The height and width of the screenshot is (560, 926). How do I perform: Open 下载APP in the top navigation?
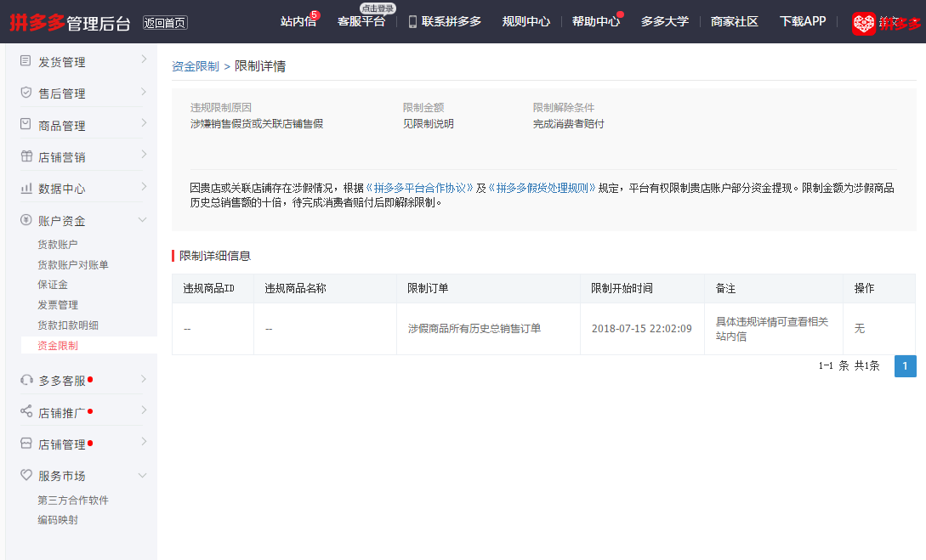point(803,22)
